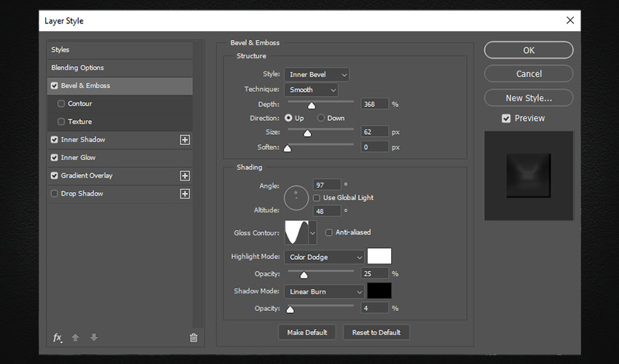This screenshot has width=619, height=364.
Task: Click the black Shadow Mode color swatch
Action: click(x=379, y=291)
